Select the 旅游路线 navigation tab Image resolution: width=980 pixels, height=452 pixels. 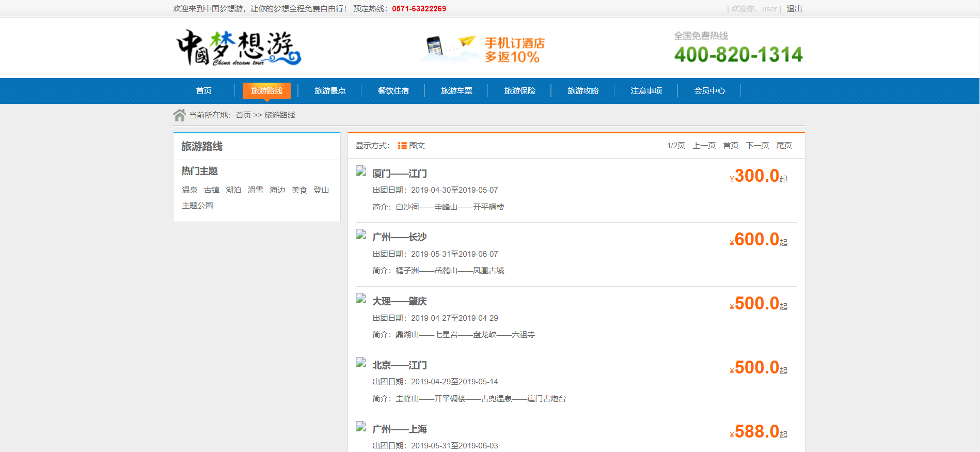[x=266, y=91]
